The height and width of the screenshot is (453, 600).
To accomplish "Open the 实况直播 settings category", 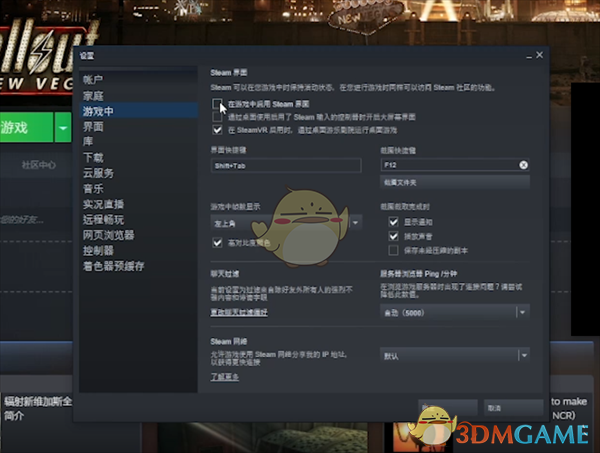I will click(103, 204).
